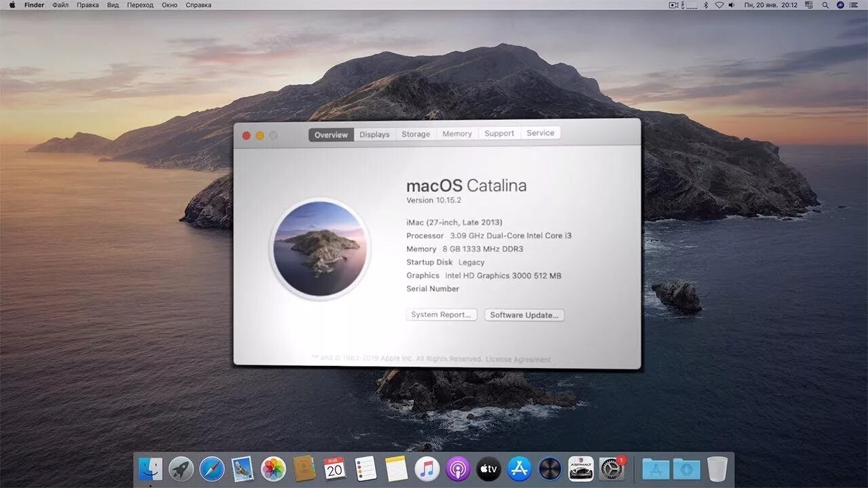Viewport: 868px width, 488px height.
Task: Click Graphics Intel HD Graphics 3000 line
Action: (484, 275)
